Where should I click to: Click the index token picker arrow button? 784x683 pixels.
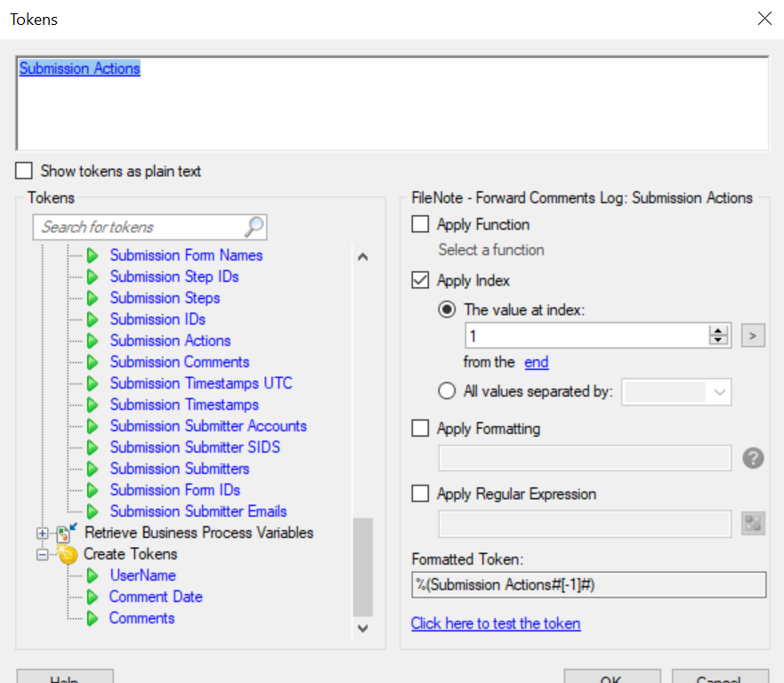click(753, 336)
